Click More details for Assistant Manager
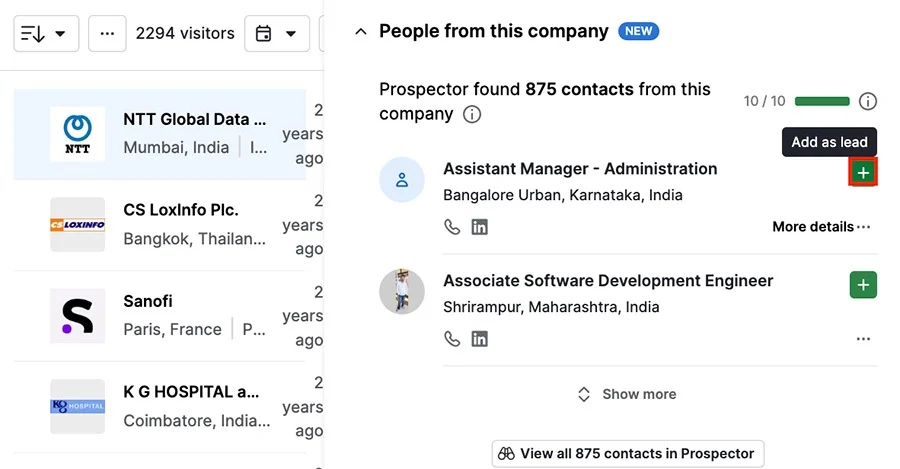 click(821, 227)
